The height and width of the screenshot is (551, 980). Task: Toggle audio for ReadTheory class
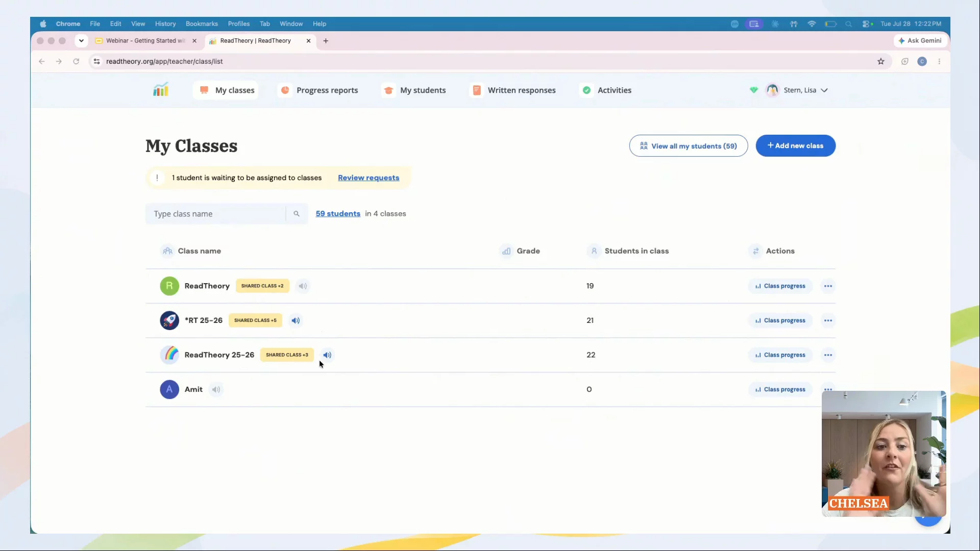click(x=303, y=286)
